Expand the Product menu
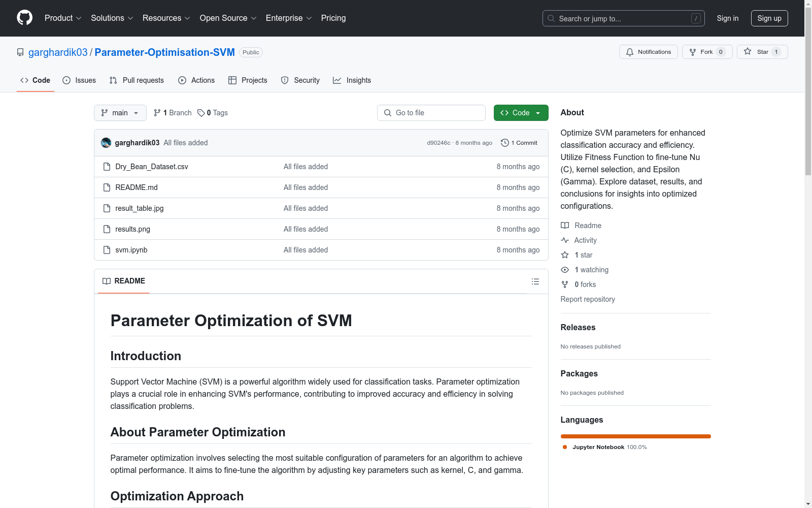812x508 pixels. tap(63, 18)
